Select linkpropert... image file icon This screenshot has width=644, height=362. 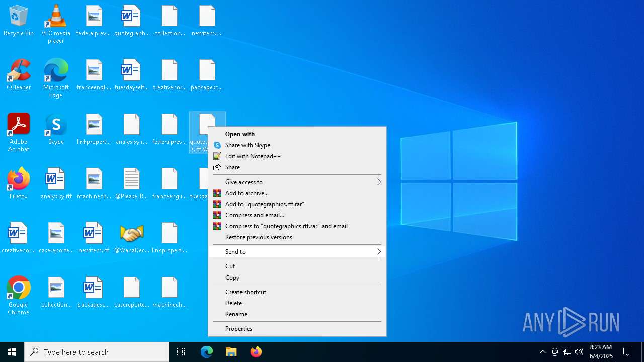point(94,129)
